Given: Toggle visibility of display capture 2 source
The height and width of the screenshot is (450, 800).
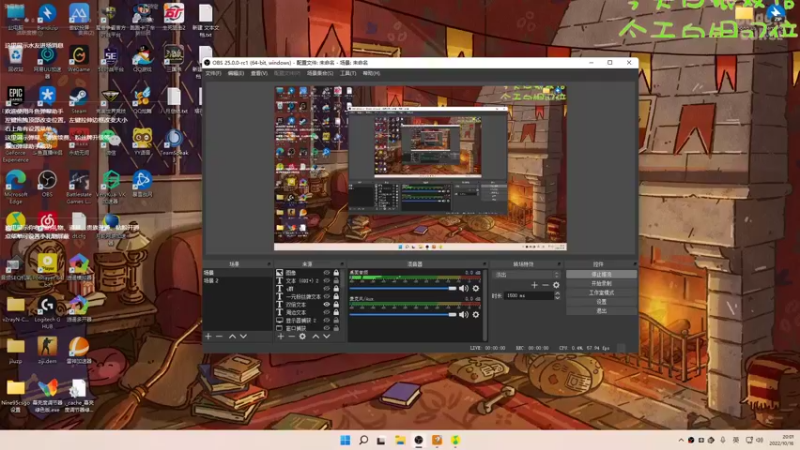Looking at the screenshot, I should click(327, 320).
